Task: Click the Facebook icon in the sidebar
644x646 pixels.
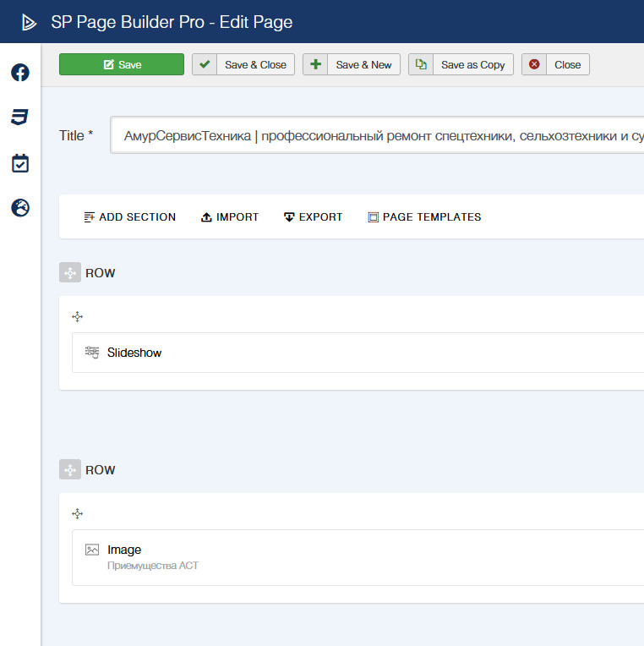Action: 20,73
